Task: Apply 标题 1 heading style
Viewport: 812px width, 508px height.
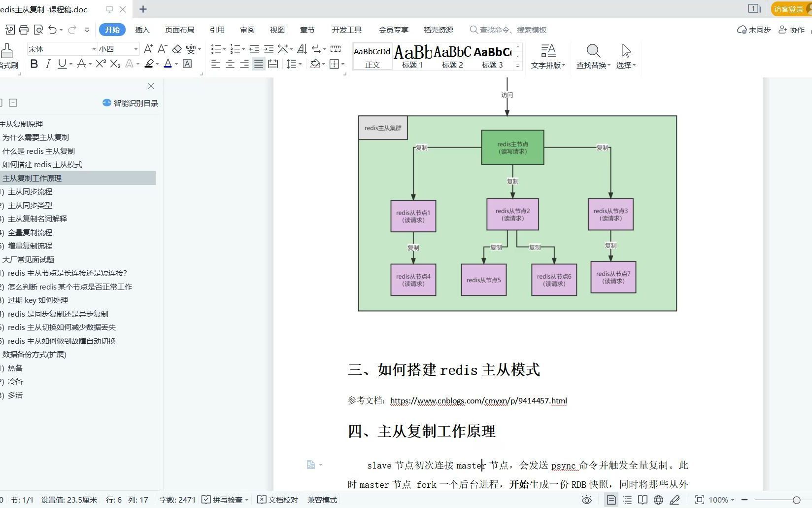Action: coord(412,56)
